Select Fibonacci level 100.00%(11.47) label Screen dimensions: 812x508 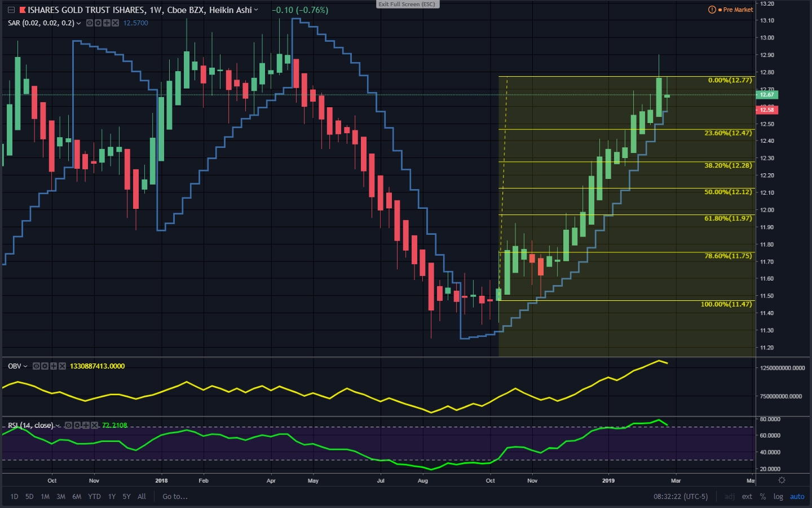pyautogui.click(x=726, y=304)
